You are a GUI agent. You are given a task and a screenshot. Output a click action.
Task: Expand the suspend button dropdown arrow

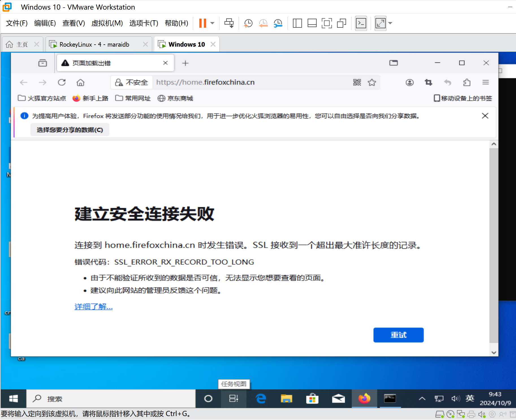213,23
